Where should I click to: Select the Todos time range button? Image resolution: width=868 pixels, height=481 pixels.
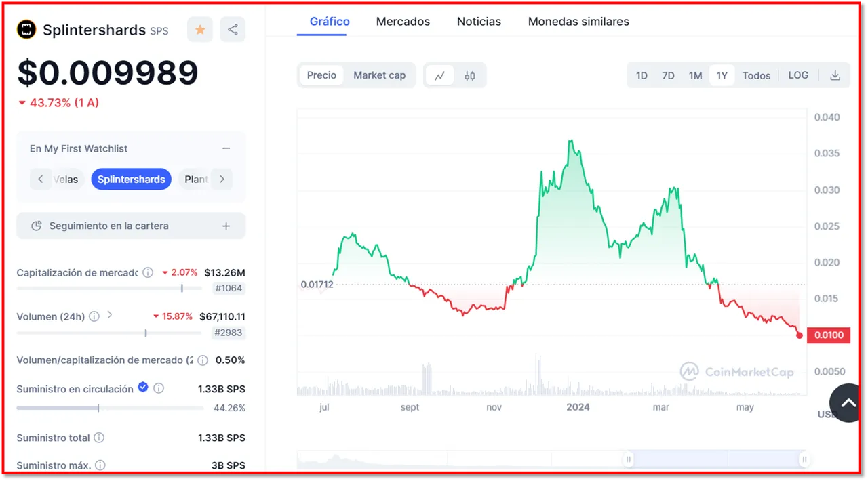pos(756,76)
